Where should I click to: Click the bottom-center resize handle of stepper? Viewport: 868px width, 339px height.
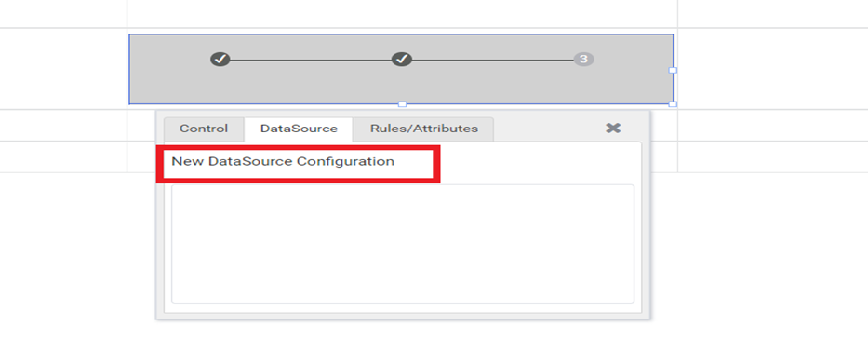(x=403, y=104)
